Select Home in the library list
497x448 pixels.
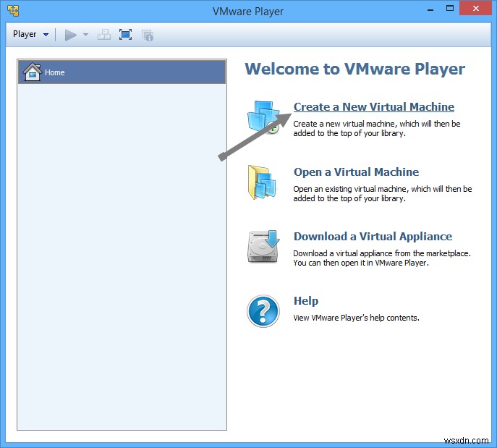click(x=122, y=72)
